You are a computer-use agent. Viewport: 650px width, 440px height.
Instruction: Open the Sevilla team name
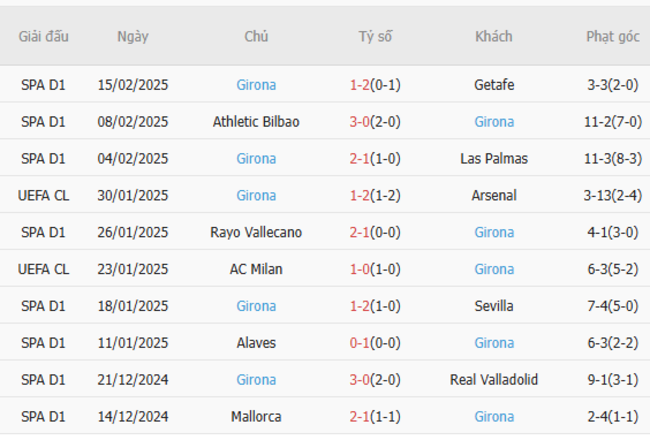point(494,307)
